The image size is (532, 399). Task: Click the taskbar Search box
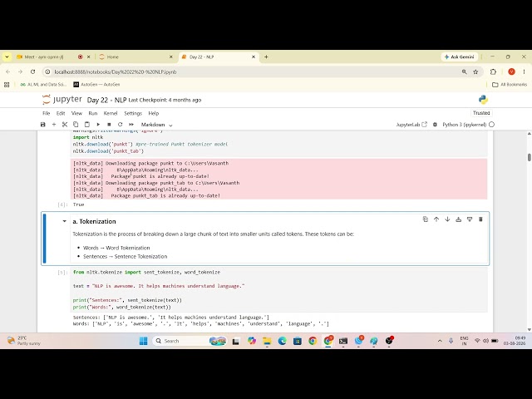(x=190, y=341)
